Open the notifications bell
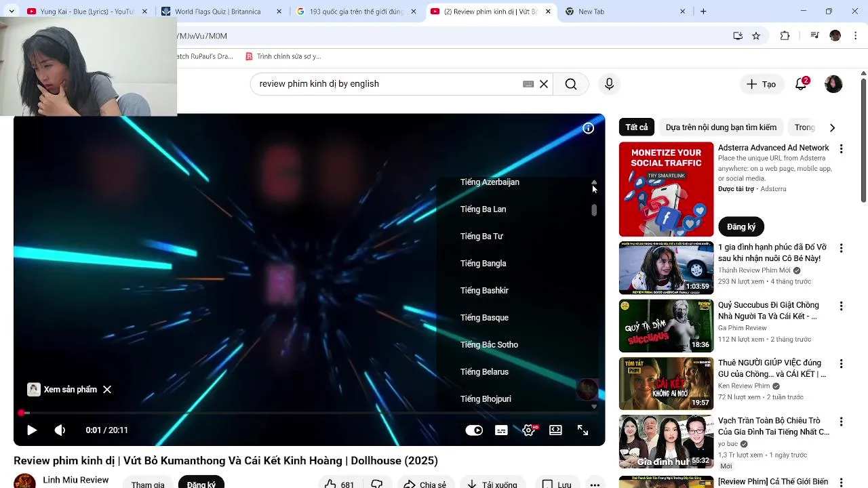The height and width of the screenshot is (488, 868). pos(801,84)
